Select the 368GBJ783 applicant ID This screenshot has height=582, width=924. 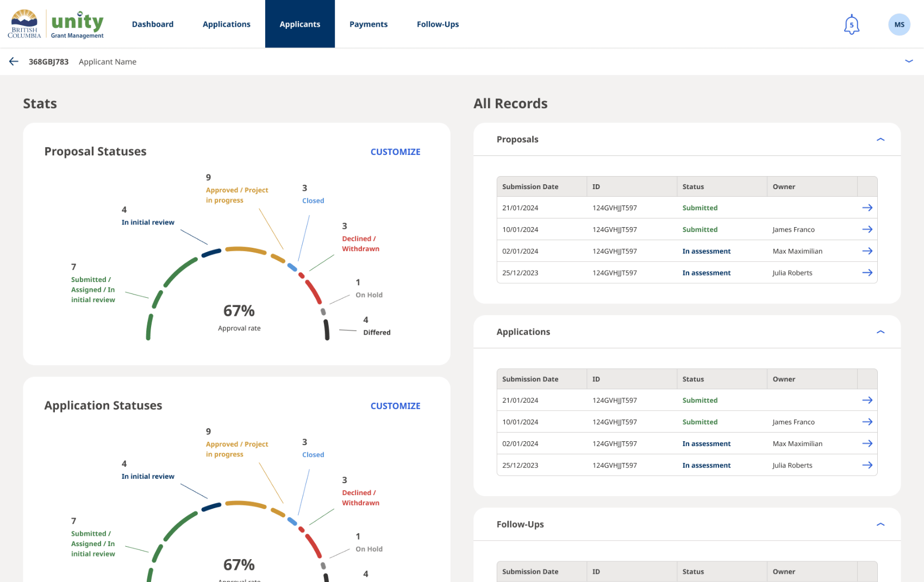pos(48,61)
